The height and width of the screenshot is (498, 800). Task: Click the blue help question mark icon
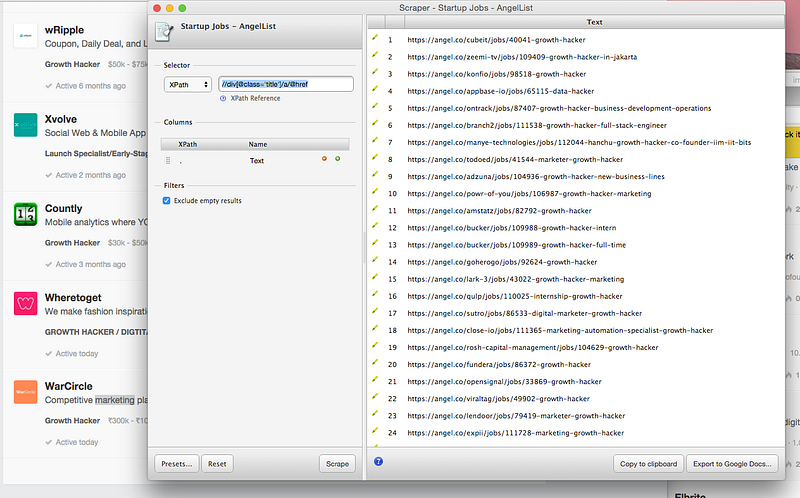tap(378, 461)
